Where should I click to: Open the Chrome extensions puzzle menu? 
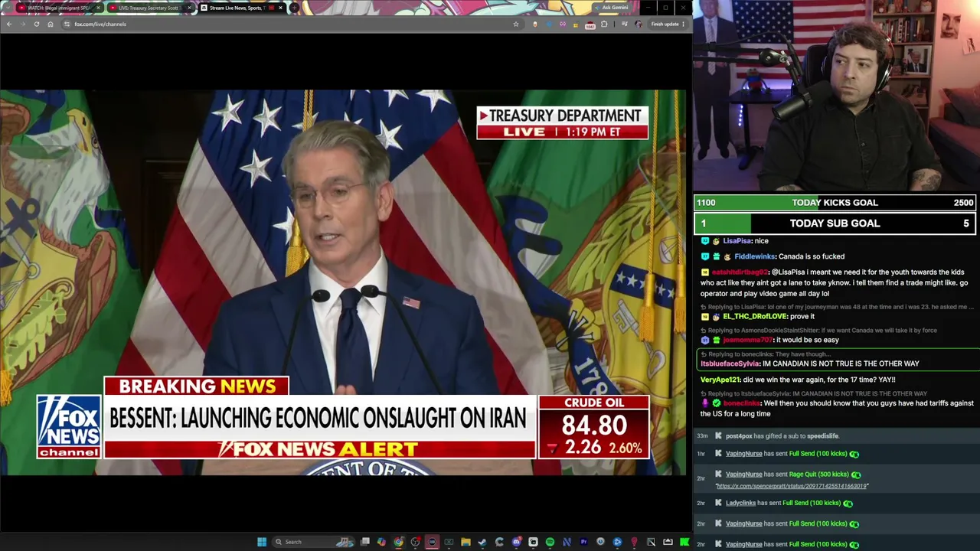pos(604,24)
